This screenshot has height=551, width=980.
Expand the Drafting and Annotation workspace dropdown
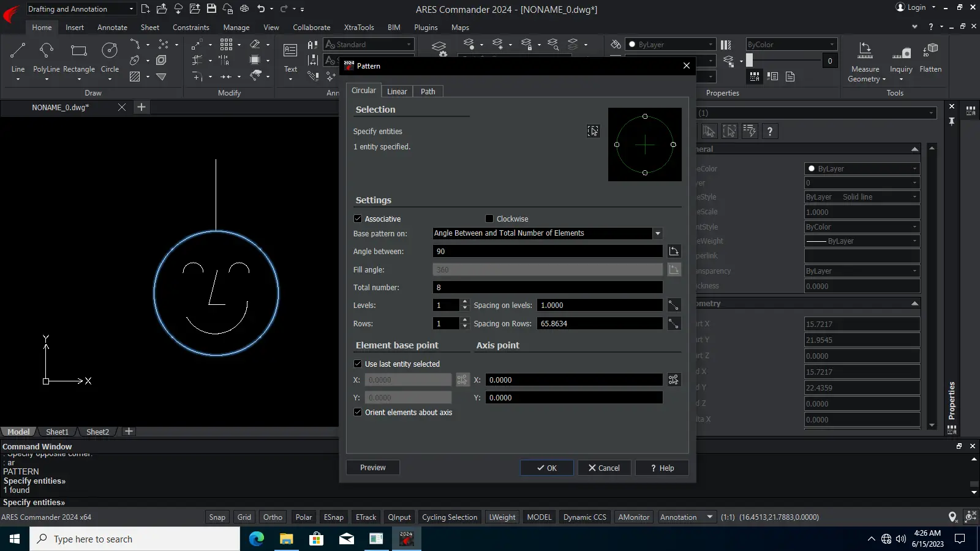click(131, 9)
